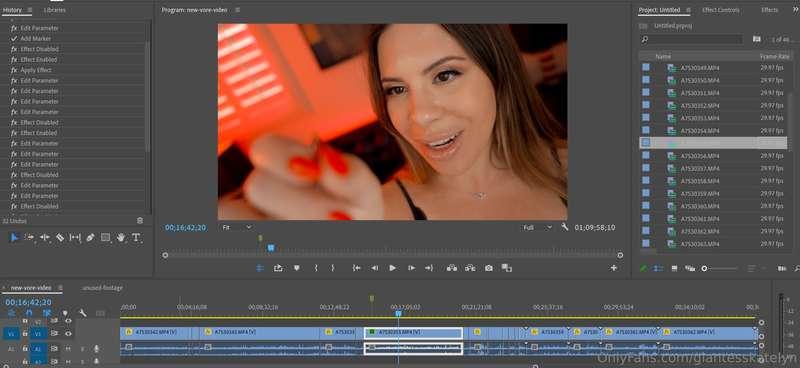This screenshot has width=800, height=368.
Task: Open Comparison View button
Action: (x=507, y=268)
